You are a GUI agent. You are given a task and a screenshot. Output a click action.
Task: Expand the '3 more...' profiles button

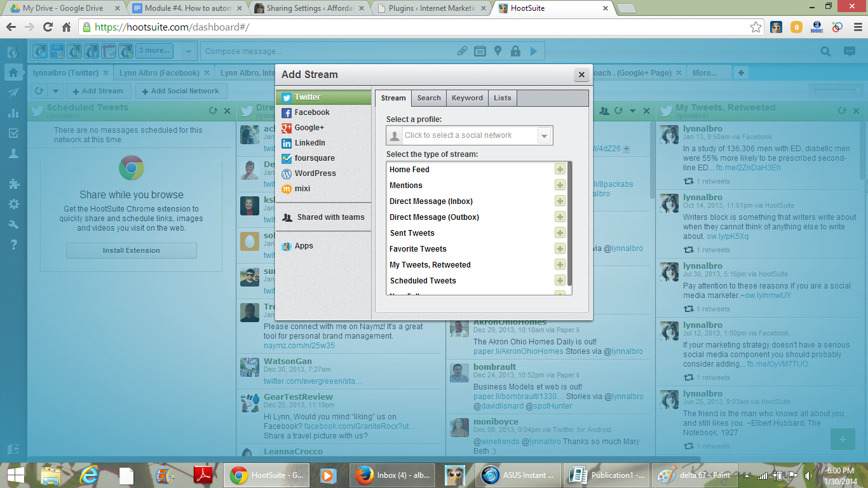(x=154, y=51)
